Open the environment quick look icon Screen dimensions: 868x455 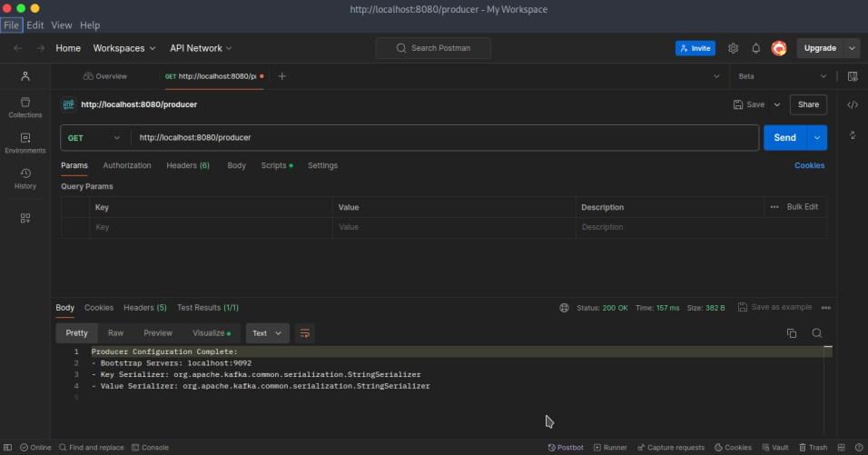[x=853, y=76]
